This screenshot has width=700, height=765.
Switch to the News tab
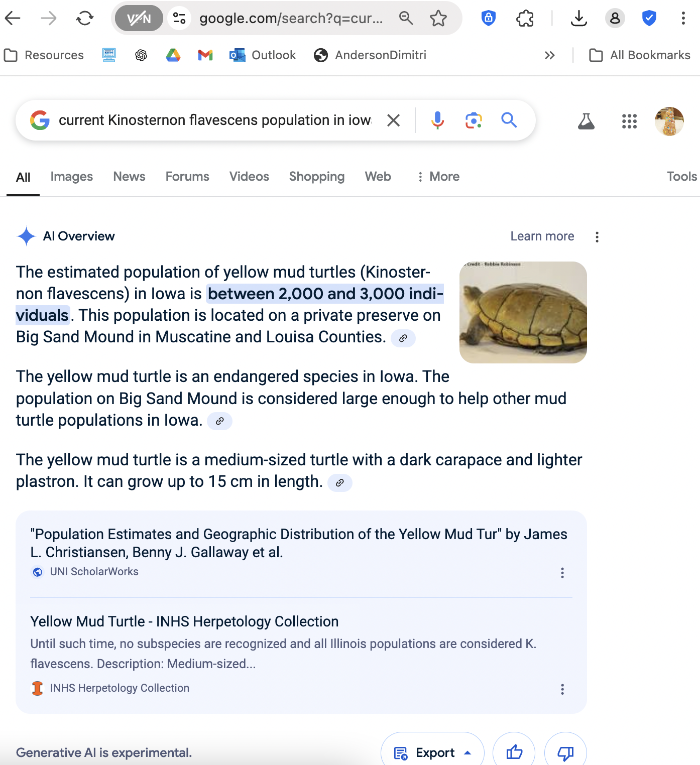[129, 177]
